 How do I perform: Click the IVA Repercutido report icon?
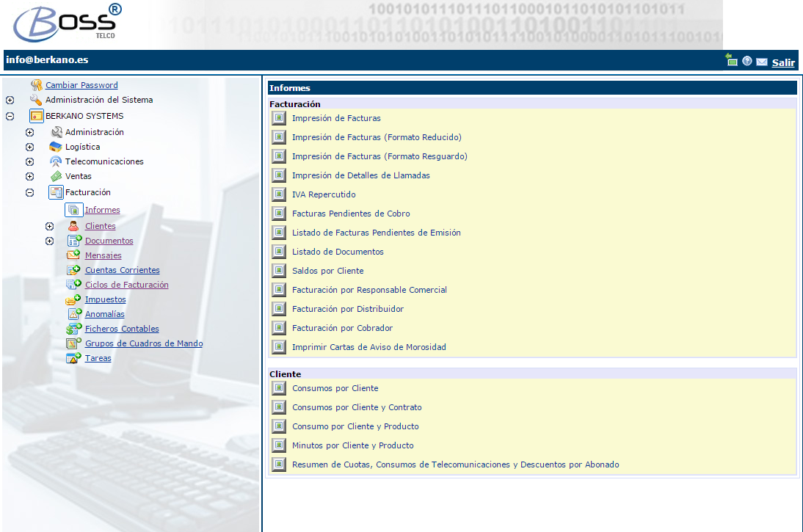[278, 194]
